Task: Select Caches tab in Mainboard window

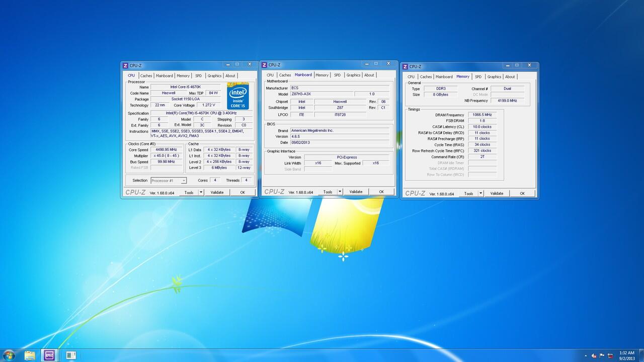Action: [285, 75]
